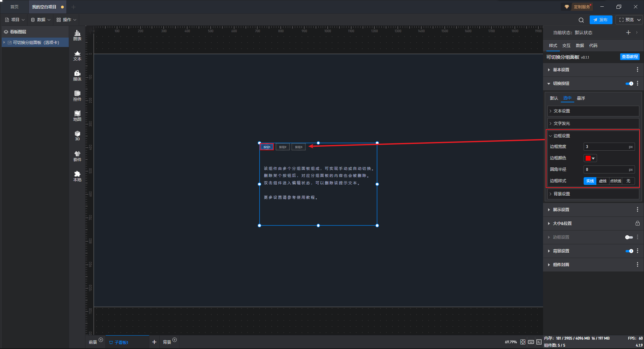The height and width of the screenshot is (349, 644).
Task: Select the 悬浮 state tab
Action: pyautogui.click(x=581, y=98)
